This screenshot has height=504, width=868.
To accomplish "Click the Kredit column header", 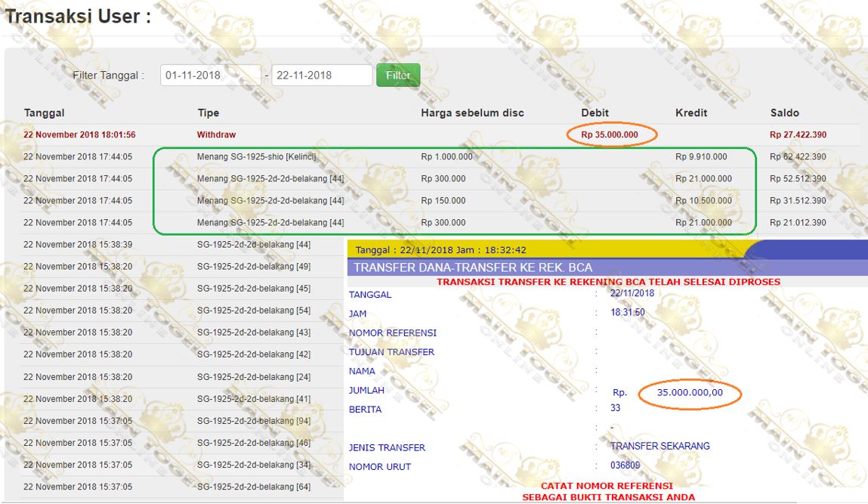I will tap(691, 113).
